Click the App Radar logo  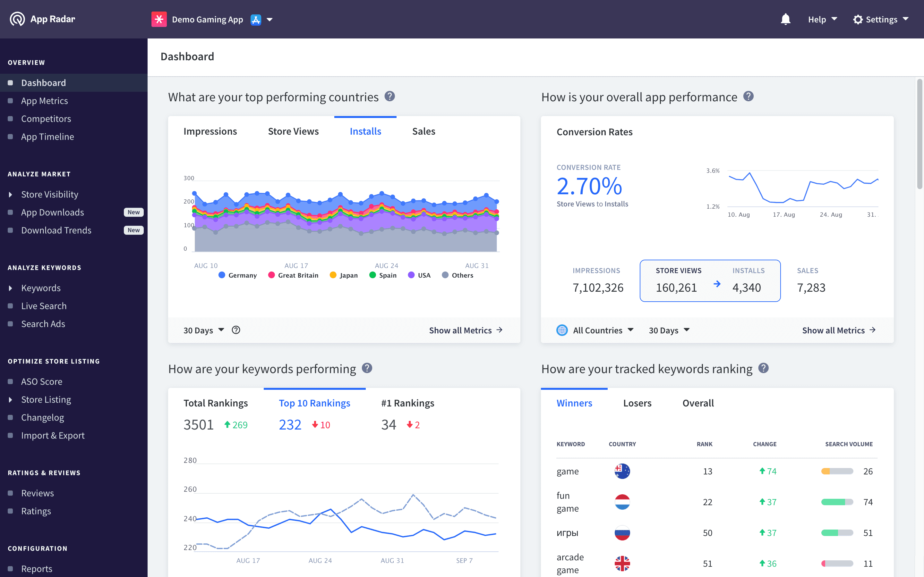point(42,19)
